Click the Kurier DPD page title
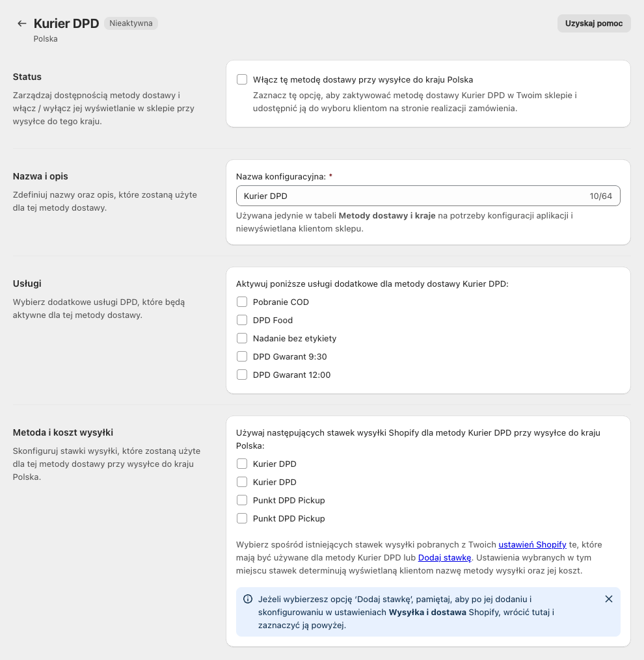The height and width of the screenshot is (660, 644). point(66,23)
